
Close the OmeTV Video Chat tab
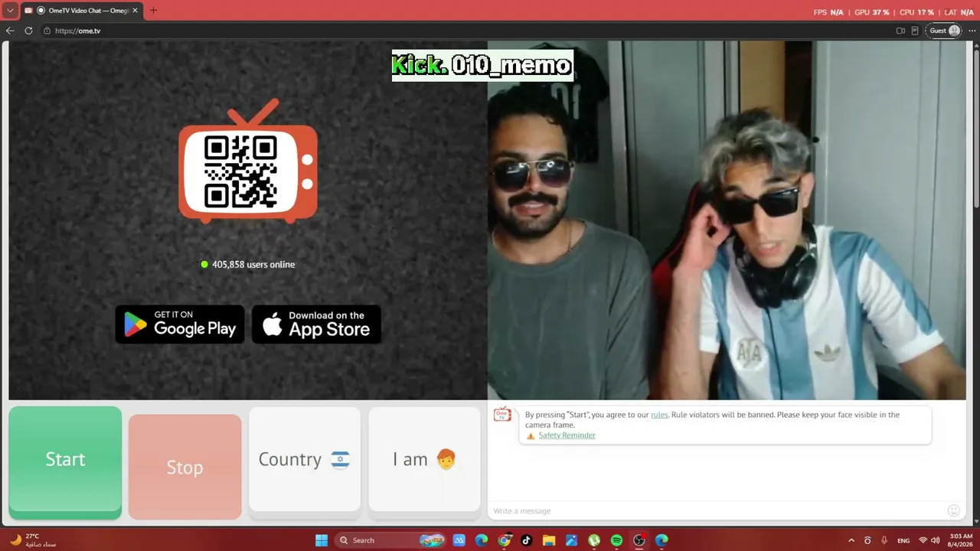click(135, 11)
